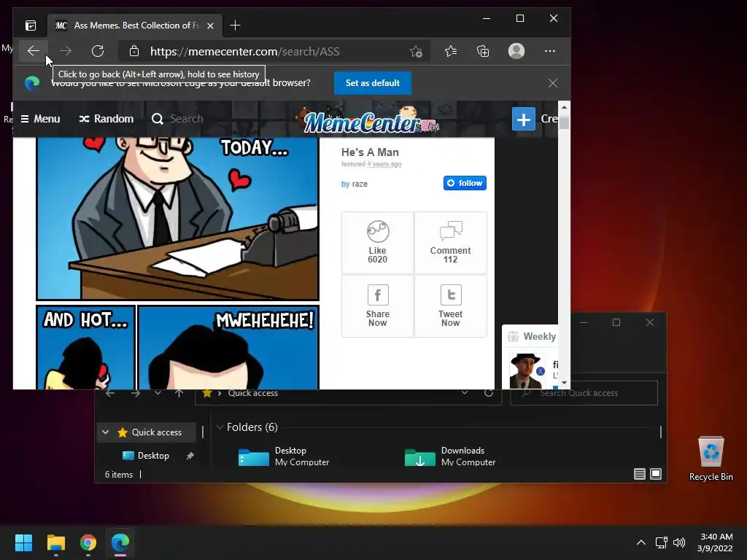Dismiss the default browser prompt

[553, 83]
